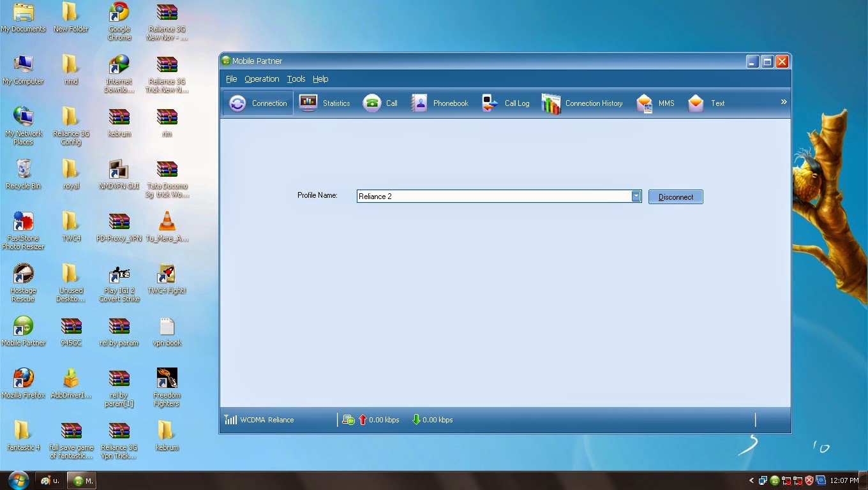Viewport: 868px width, 490px height.
Task: Select the 'full save game of fantastic' archive
Action: 71,440
